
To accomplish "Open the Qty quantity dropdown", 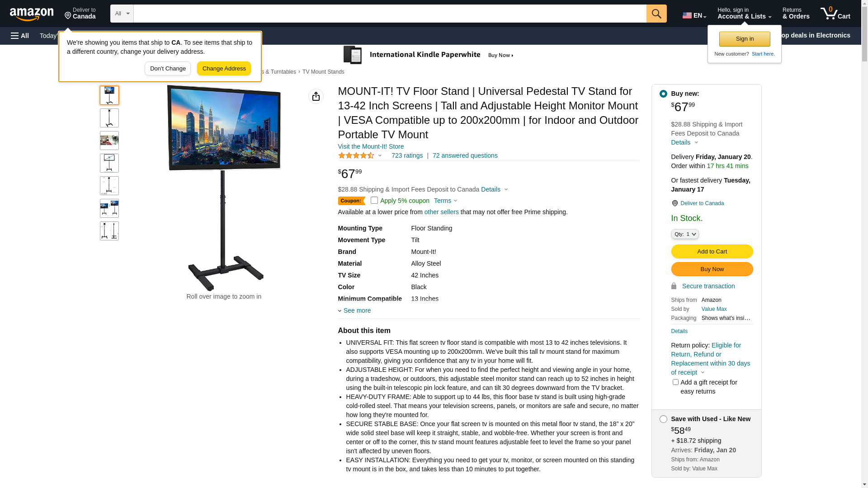I will pos(685,234).
